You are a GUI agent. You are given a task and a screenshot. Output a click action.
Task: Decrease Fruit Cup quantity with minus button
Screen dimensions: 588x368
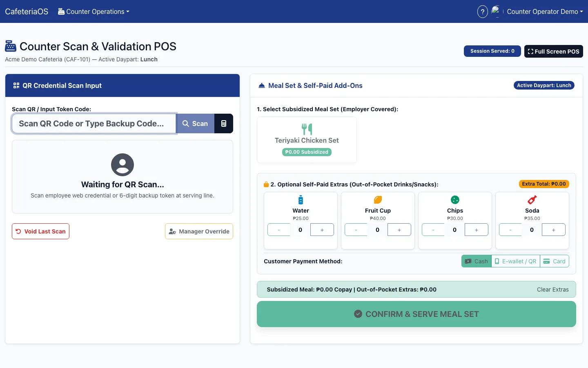click(x=356, y=230)
